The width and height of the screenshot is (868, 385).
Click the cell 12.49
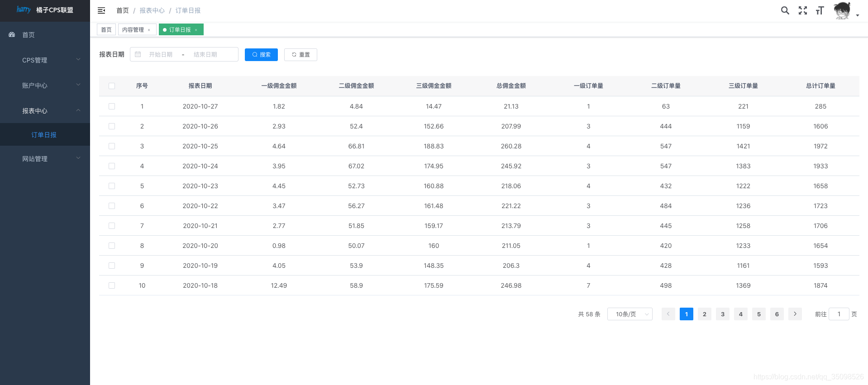tap(279, 285)
